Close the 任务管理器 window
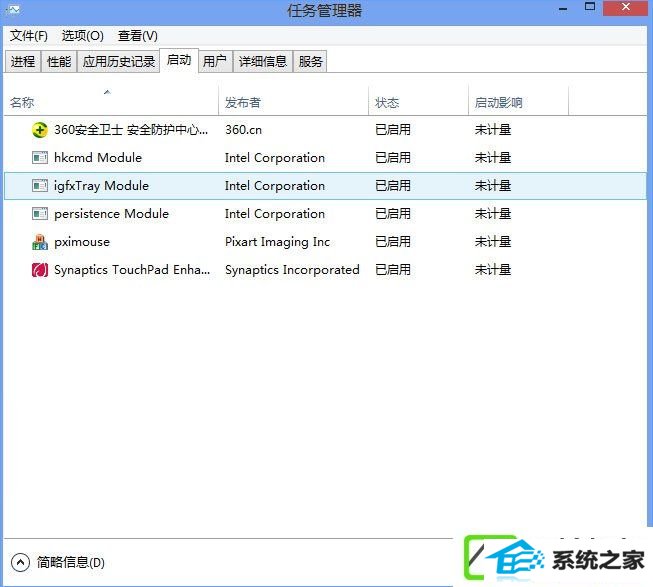The image size is (653, 587). 626,7
